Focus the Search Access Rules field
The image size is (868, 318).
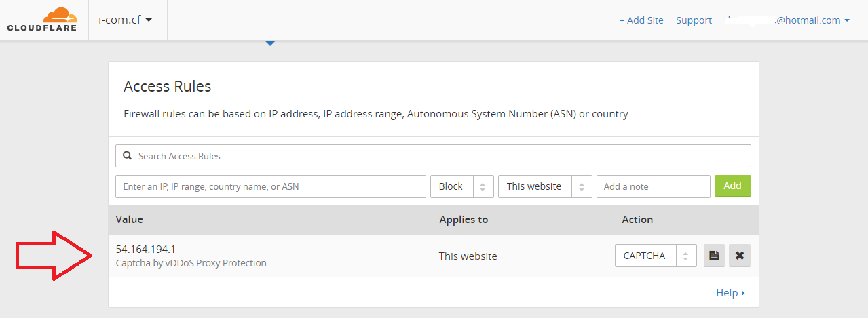pos(441,156)
